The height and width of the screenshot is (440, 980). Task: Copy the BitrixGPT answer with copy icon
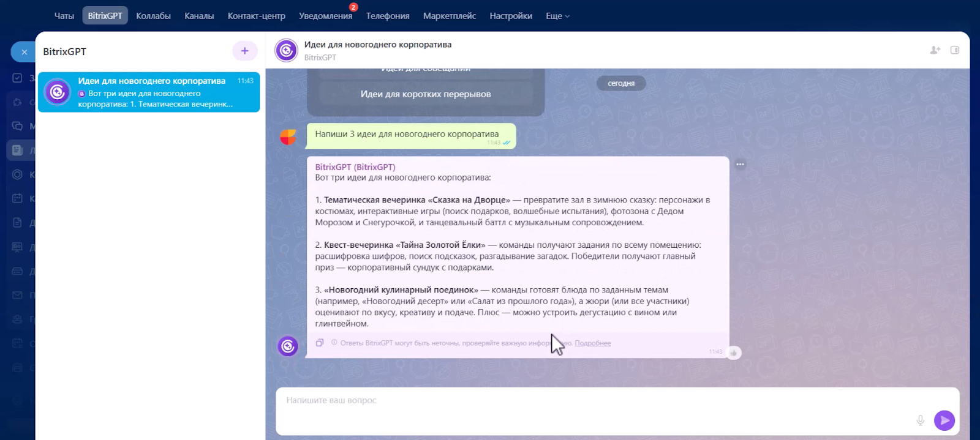(320, 343)
